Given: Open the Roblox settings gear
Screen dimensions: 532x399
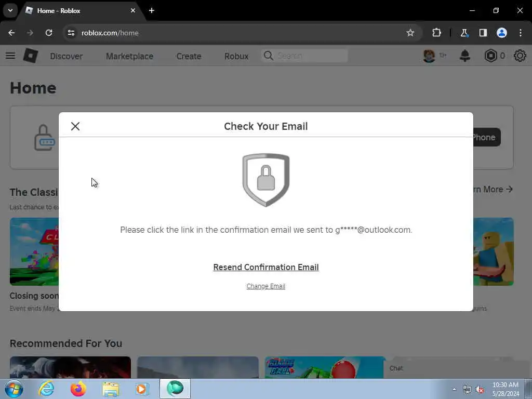Looking at the screenshot, I should [x=520, y=56].
